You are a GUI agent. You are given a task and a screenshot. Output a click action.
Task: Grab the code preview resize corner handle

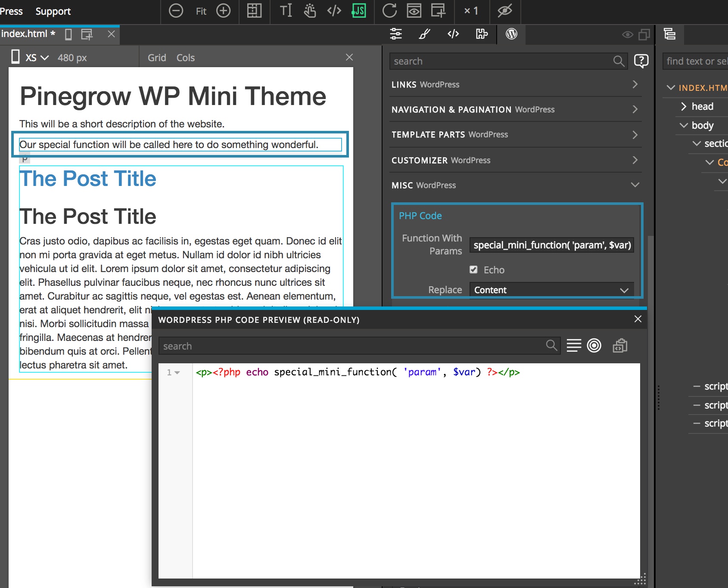641,579
